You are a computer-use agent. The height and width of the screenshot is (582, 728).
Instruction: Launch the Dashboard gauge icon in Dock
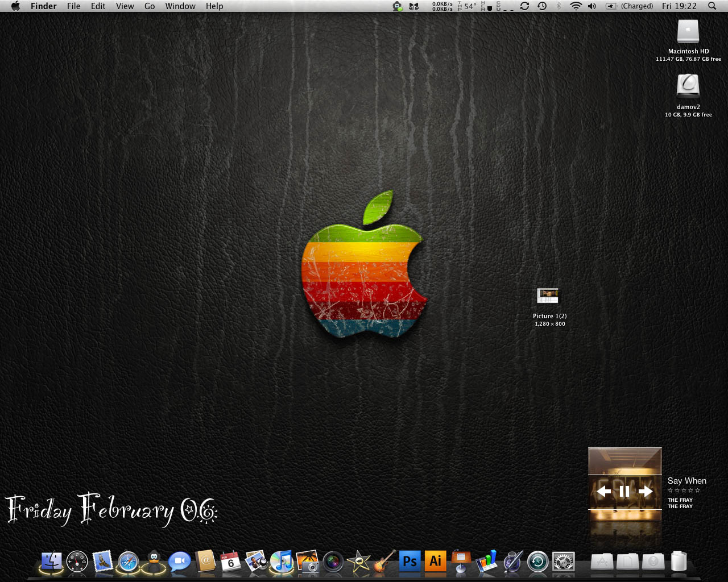pos(77,562)
